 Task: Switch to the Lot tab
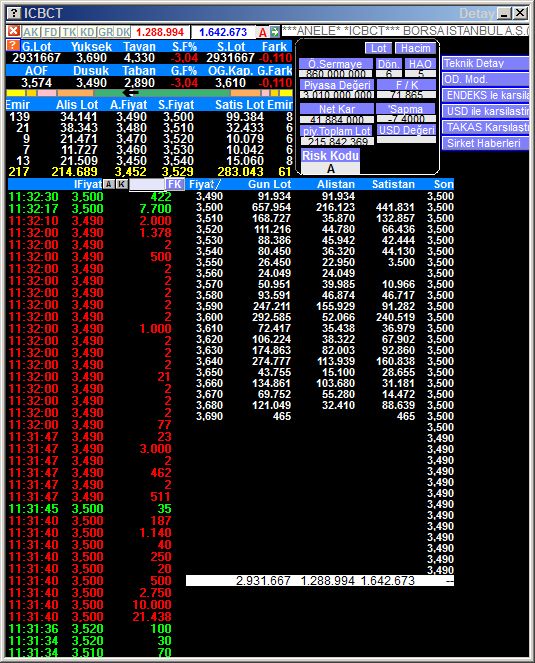click(x=379, y=48)
